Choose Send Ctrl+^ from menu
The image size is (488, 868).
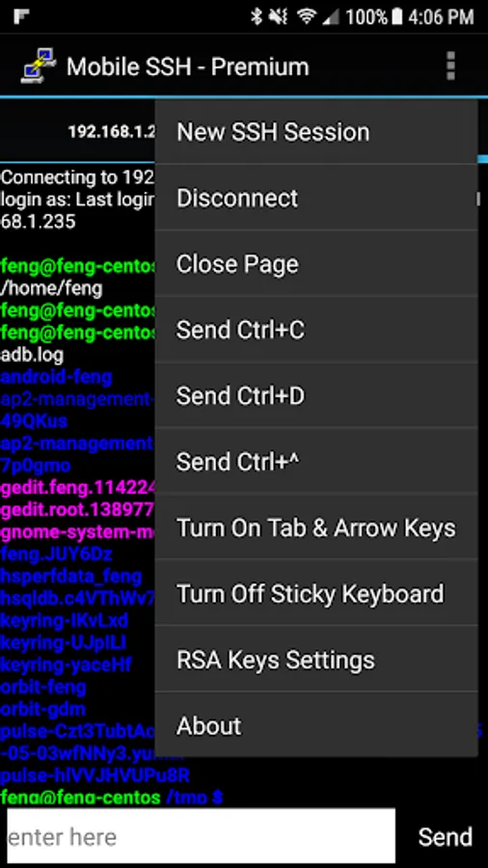pyautogui.click(x=316, y=461)
